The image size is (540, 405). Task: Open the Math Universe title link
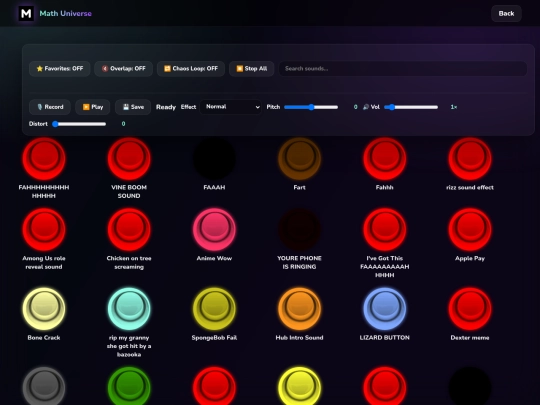point(65,13)
